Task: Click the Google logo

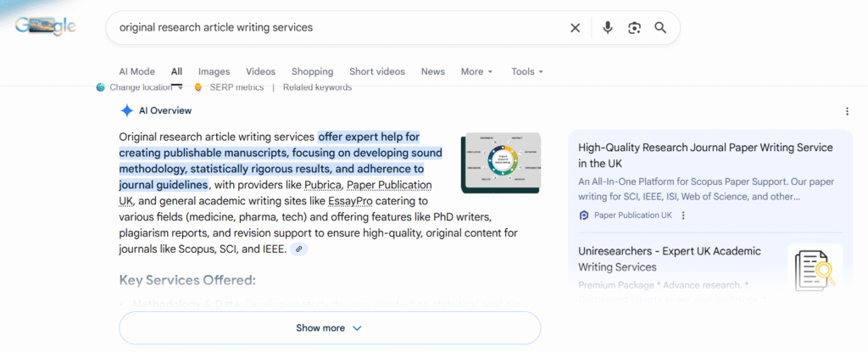Action: click(47, 26)
